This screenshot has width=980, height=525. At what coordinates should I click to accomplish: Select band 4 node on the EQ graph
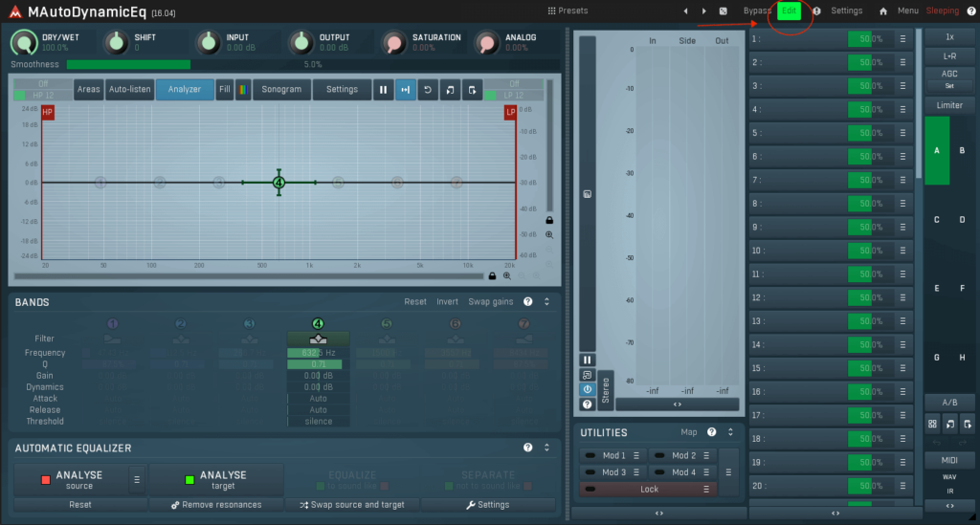pos(278,183)
